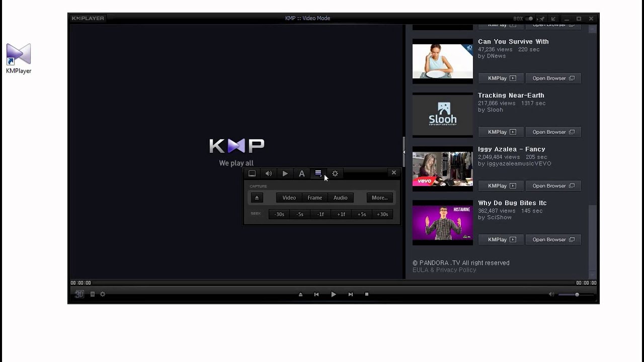Screen dimensions: 644x362
Task: Click 'by DNews' text
Action: 492,56
